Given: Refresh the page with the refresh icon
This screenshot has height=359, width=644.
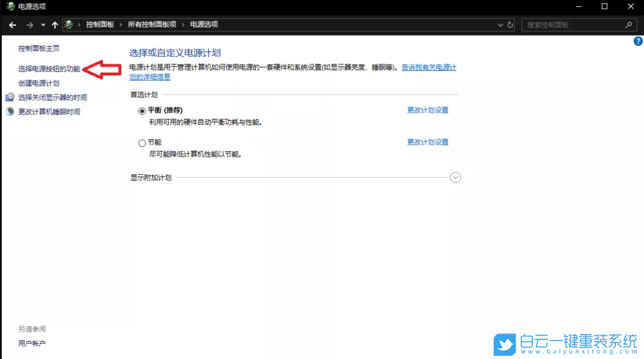Looking at the screenshot, I should [510, 24].
